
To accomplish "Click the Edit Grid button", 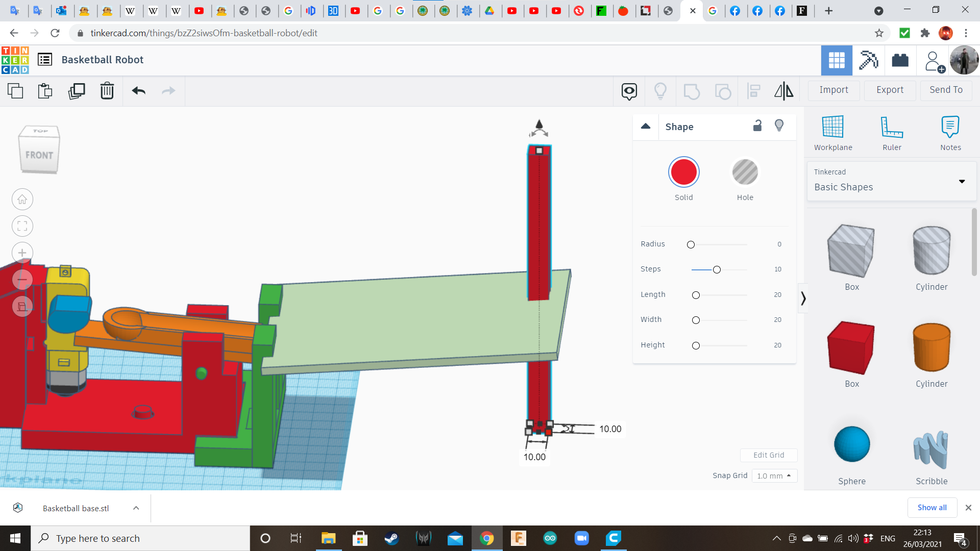I will (768, 455).
